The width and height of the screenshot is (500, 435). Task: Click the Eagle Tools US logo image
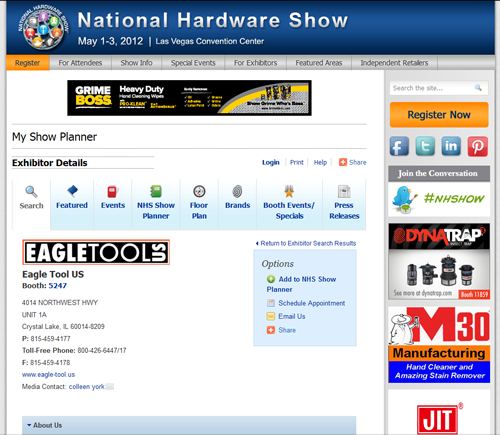pos(96,252)
